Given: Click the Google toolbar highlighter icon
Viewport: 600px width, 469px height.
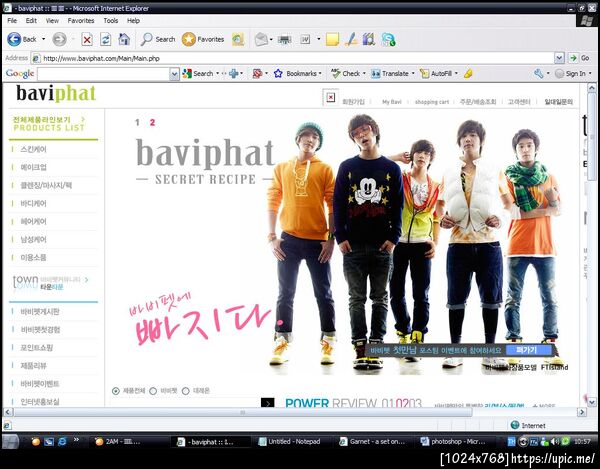Looking at the screenshot, I should [468, 73].
